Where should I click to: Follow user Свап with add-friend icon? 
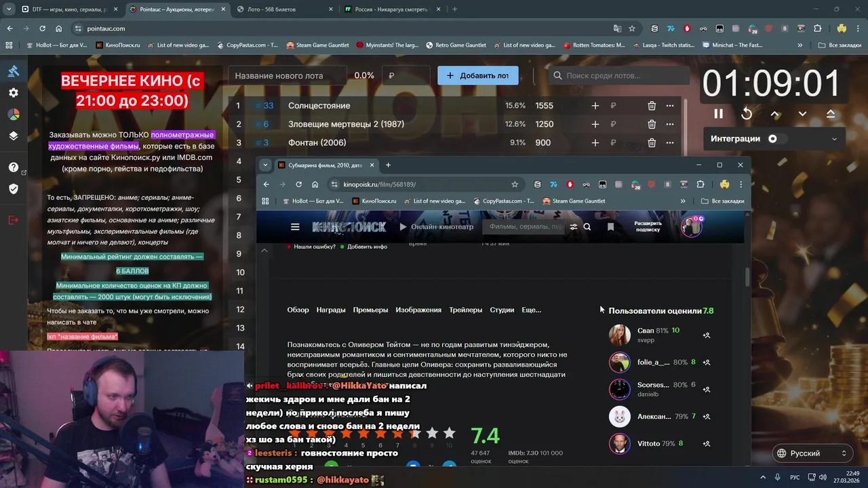(x=707, y=335)
